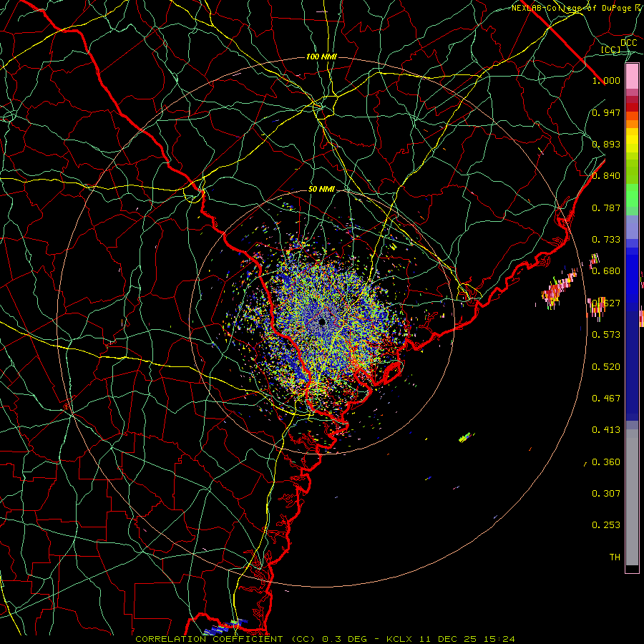This screenshot has width=644, height=644.
Task: Click the gray low-value color scale segment
Action: coord(632,497)
